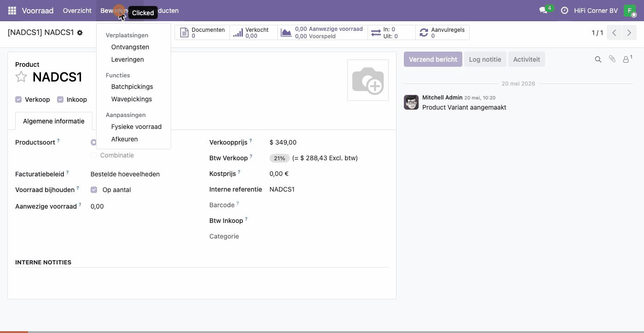This screenshot has height=333, width=644.
Task: Open the user avatar menu
Action: [630, 10]
